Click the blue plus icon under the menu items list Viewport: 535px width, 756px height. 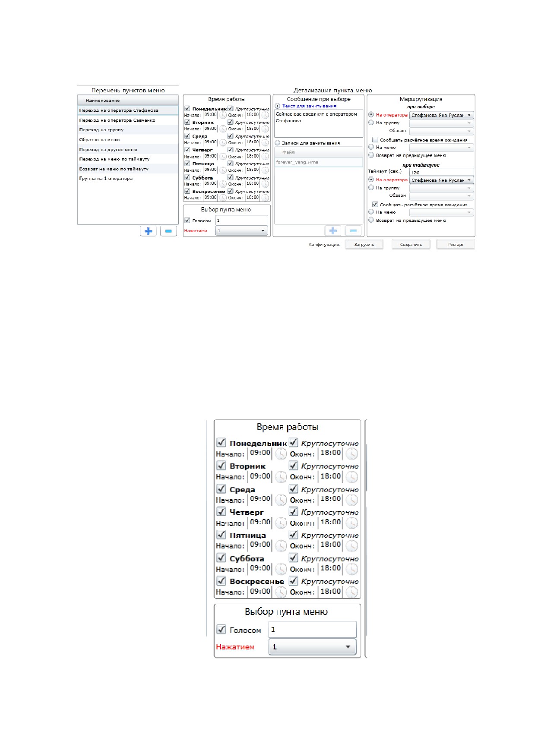(148, 231)
